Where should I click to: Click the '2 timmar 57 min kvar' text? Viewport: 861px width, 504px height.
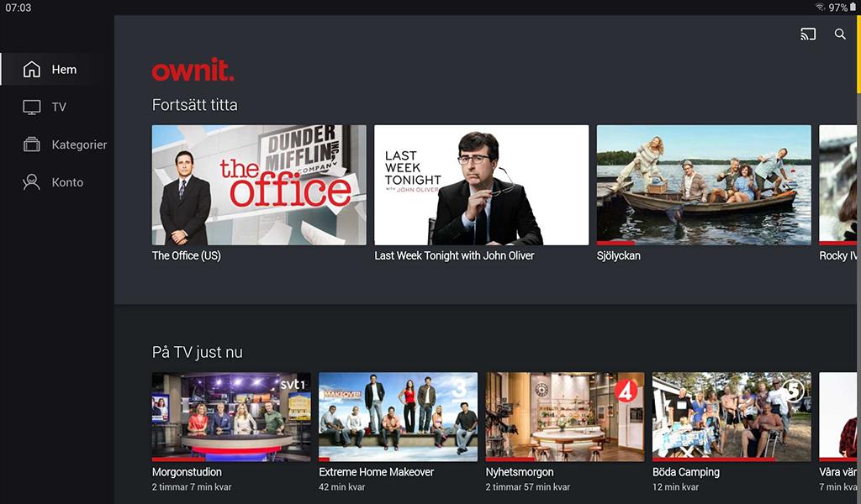click(528, 487)
